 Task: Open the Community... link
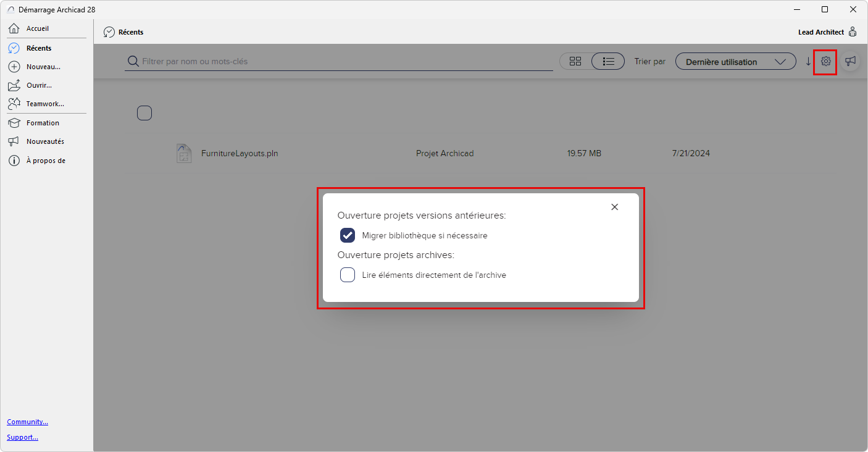[27, 422]
